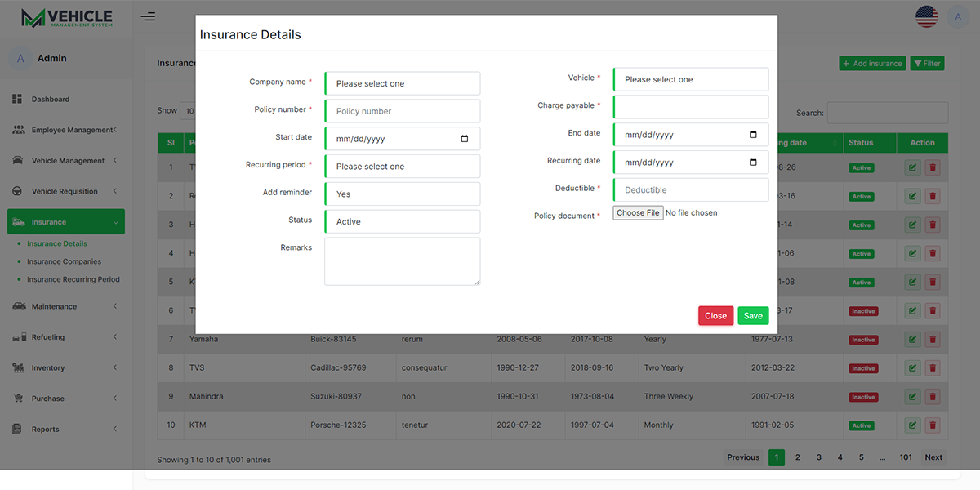Click inside the Policy number input field
This screenshot has width=980, height=490.
click(402, 110)
